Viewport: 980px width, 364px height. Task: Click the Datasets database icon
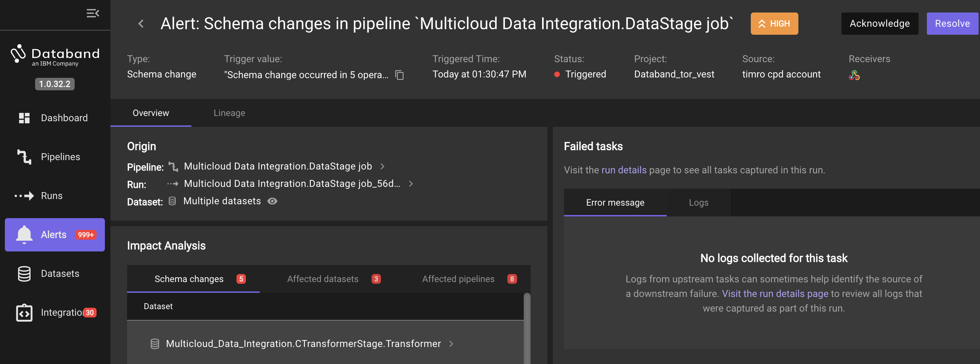(24, 273)
